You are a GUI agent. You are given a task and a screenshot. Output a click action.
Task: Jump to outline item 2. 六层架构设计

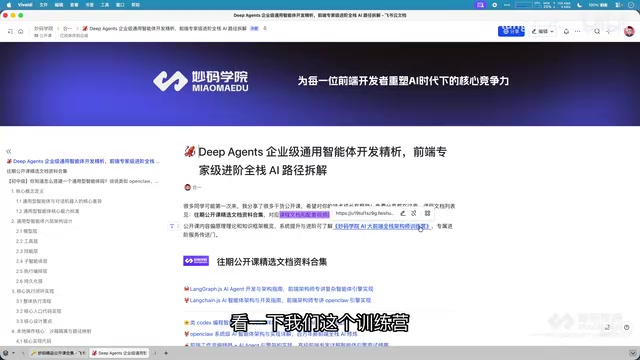coord(42,221)
